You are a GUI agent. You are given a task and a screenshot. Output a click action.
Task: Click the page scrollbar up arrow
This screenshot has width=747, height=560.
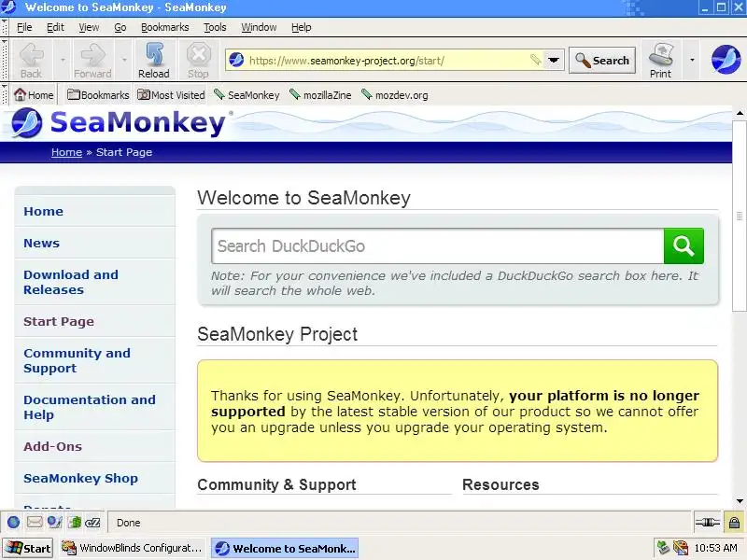[x=740, y=113]
